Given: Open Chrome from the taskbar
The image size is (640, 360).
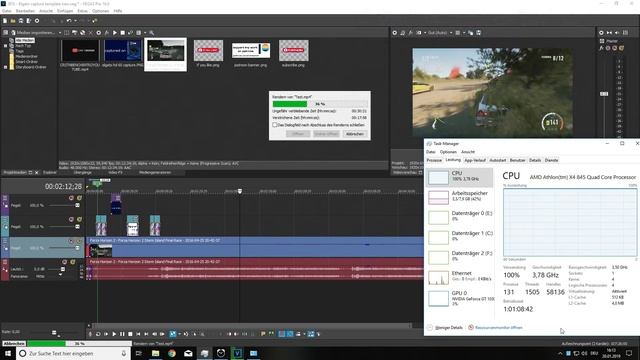Looking at the screenshot, I should tap(172, 353).
